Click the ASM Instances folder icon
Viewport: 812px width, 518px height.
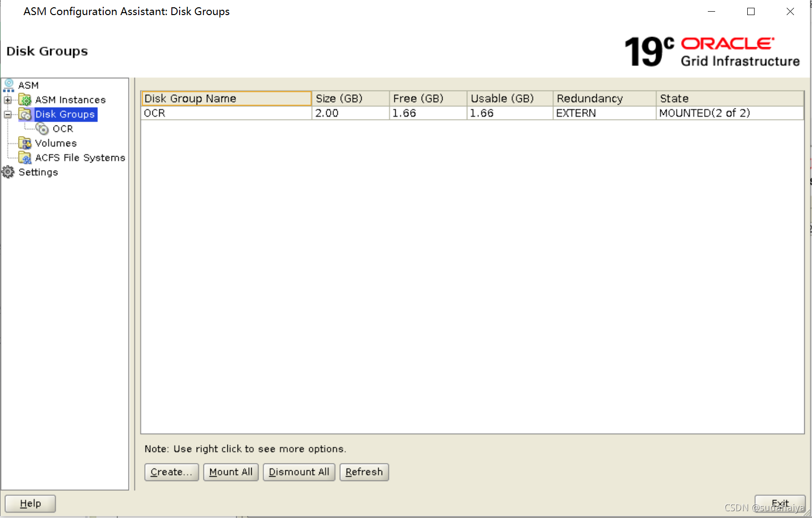(x=25, y=100)
